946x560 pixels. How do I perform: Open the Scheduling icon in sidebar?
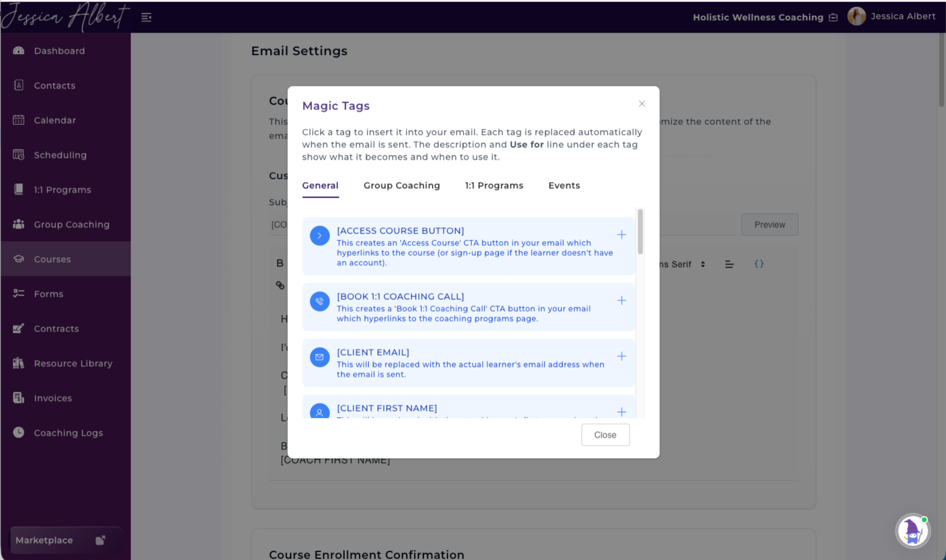tap(18, 155)
